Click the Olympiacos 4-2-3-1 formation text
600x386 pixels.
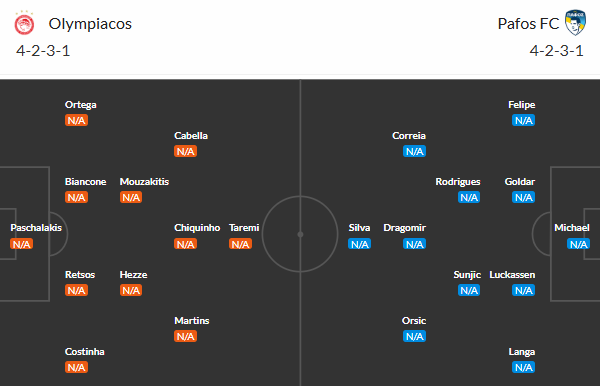(x=43, y=51)
